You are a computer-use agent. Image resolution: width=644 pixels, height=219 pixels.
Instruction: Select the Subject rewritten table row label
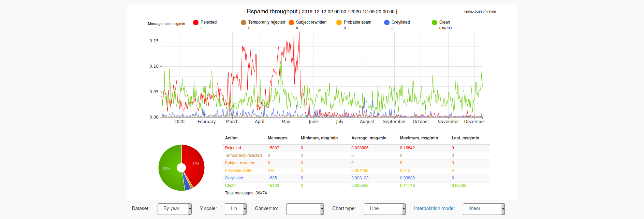[x=240, y=163]
